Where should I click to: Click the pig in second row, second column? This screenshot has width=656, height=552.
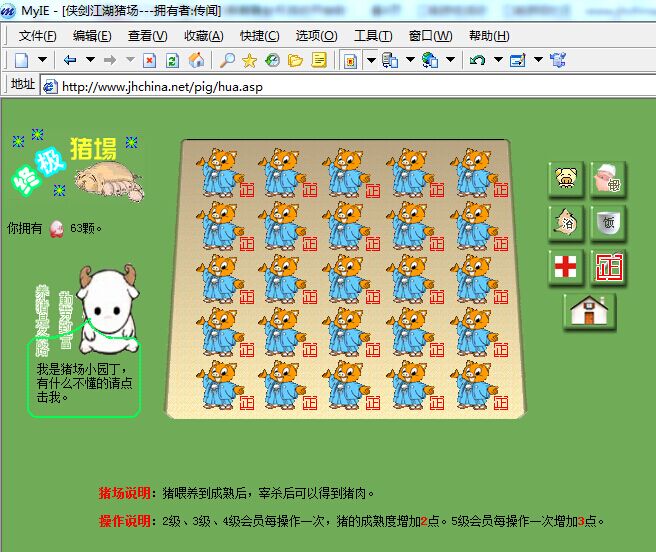282,225
